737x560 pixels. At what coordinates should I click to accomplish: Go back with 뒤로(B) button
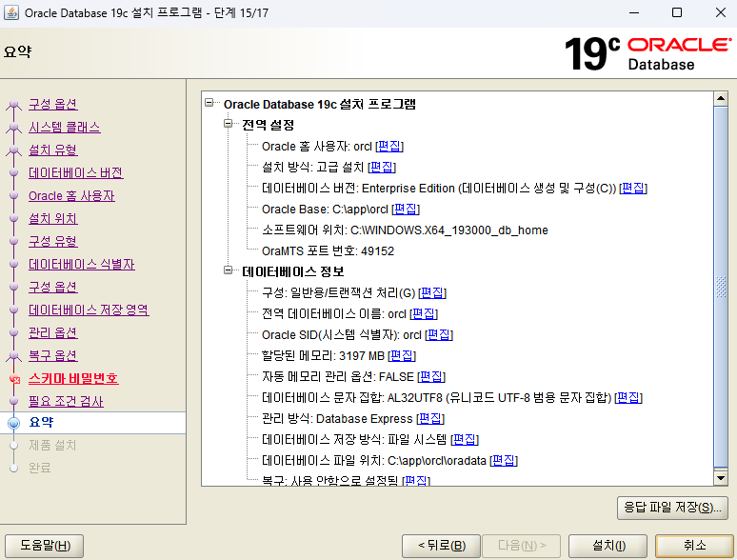coord(442,546)
